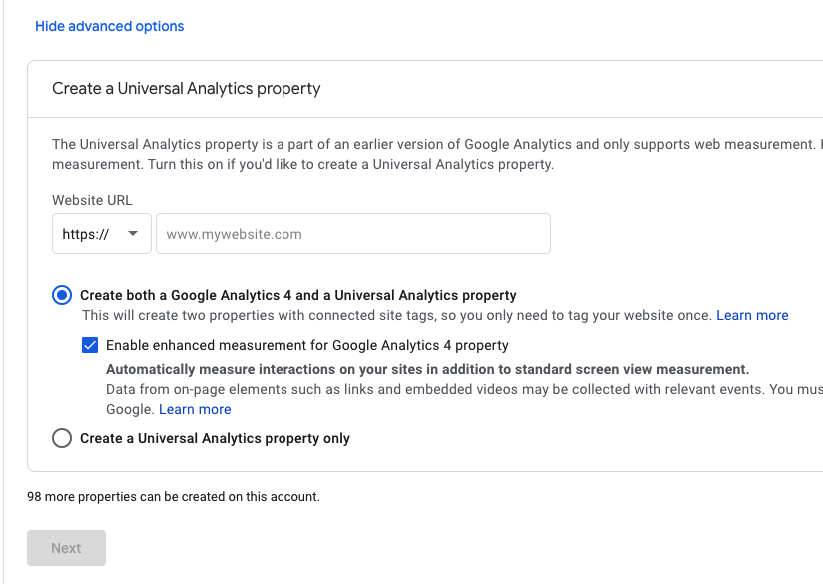
Task: Select the 'Create both' radio button circle
Action: [62, 295]
